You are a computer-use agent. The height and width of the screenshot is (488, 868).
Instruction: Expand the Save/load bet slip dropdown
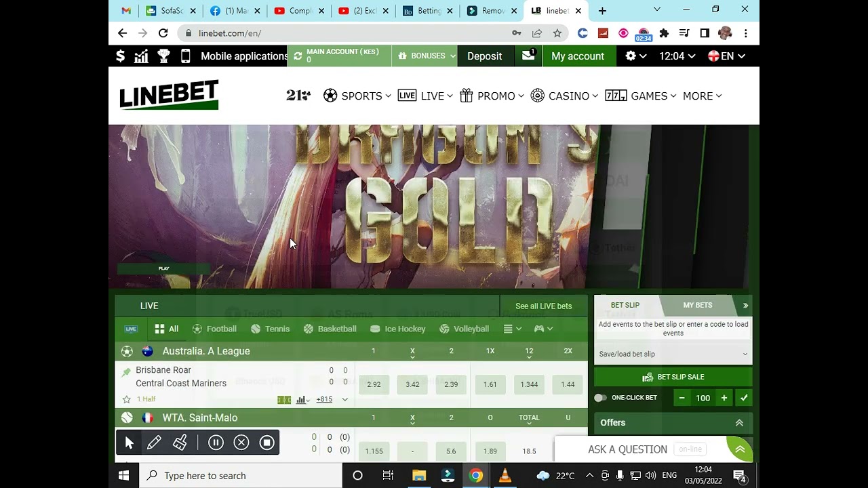click(x=673, y=354)
